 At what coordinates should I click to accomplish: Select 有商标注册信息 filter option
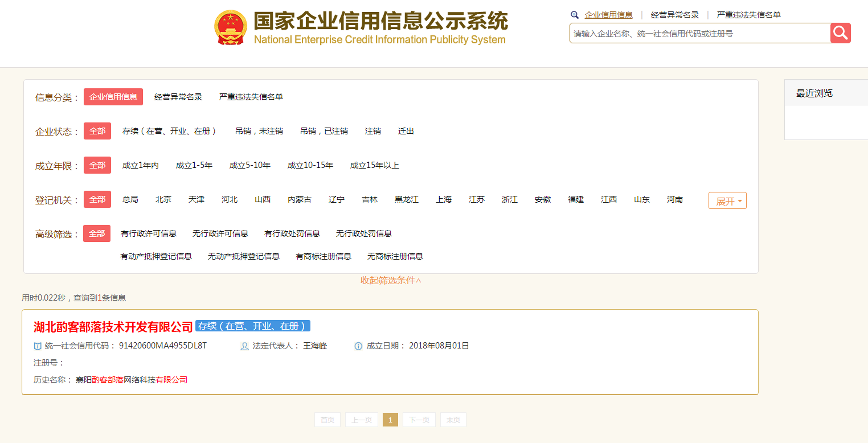[323, 256]
